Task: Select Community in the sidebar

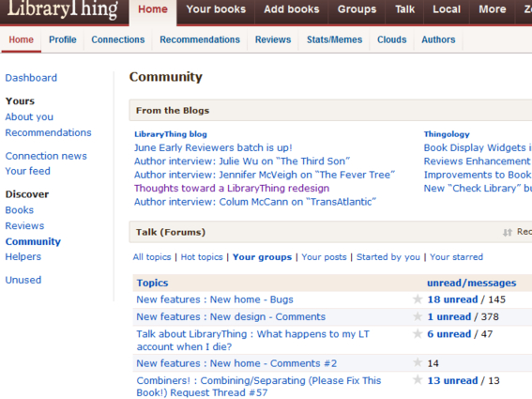Action: click(x=33, y=241)
